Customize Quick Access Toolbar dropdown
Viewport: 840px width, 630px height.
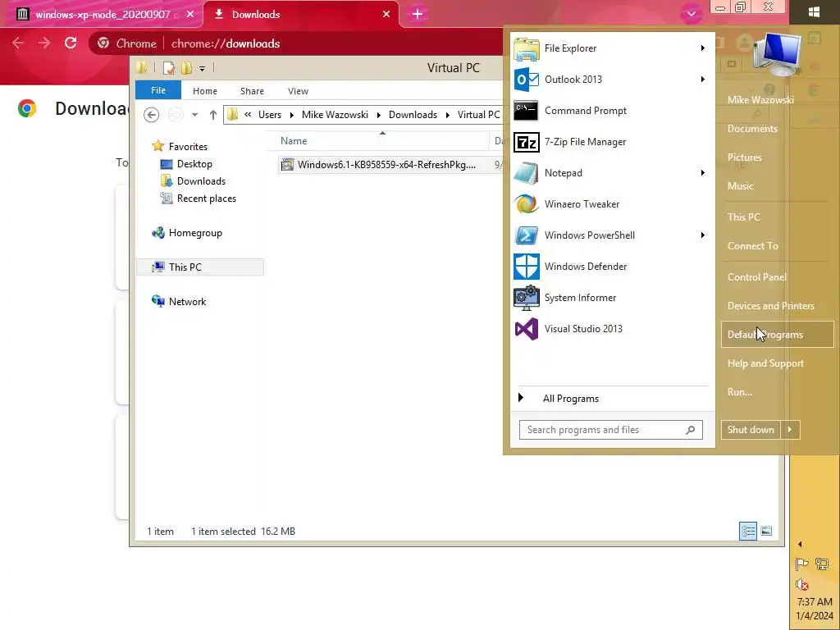click(x=202, y=69)
